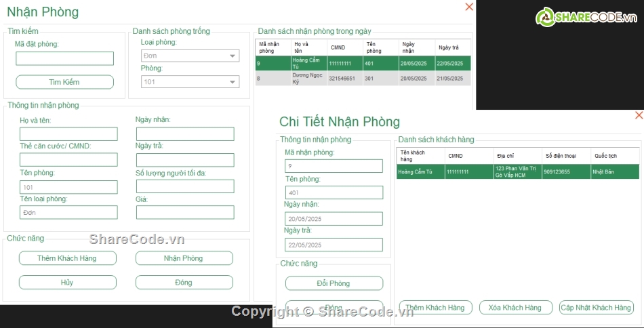The image size is (644, 328).
Task: Click the Tên loại phòng field
Action: [68, 212]
